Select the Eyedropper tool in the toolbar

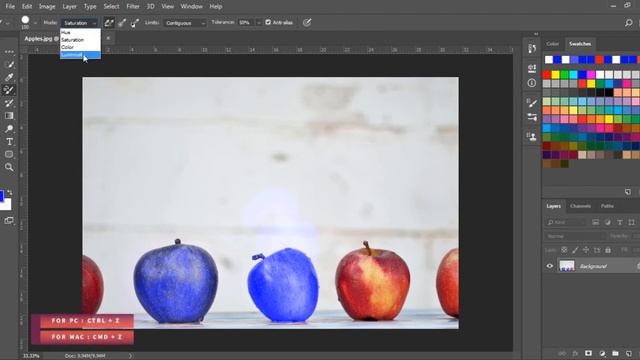(9, 77)
